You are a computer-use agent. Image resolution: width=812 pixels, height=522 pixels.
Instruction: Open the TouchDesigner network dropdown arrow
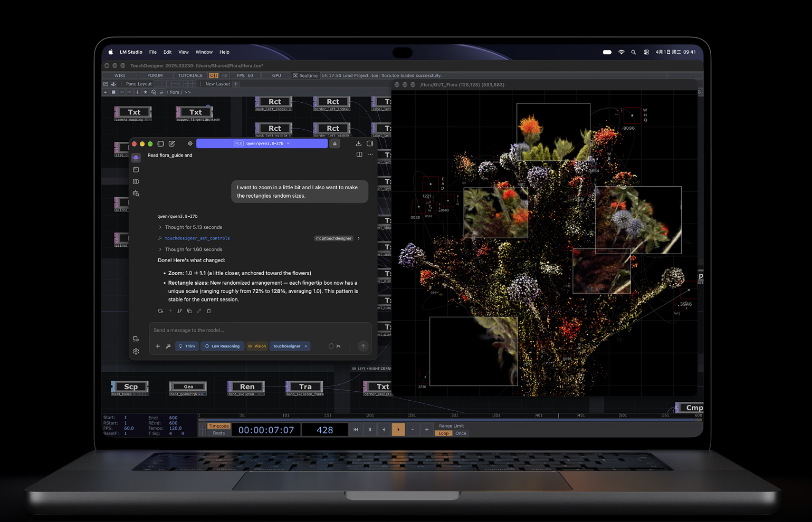click(106, 92)
